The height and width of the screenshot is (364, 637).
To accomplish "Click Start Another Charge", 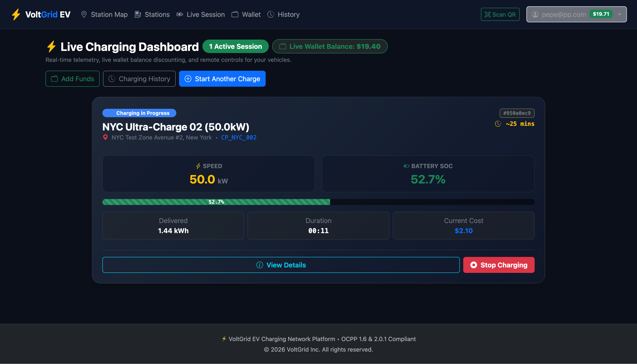I will (x=222, y=79).
